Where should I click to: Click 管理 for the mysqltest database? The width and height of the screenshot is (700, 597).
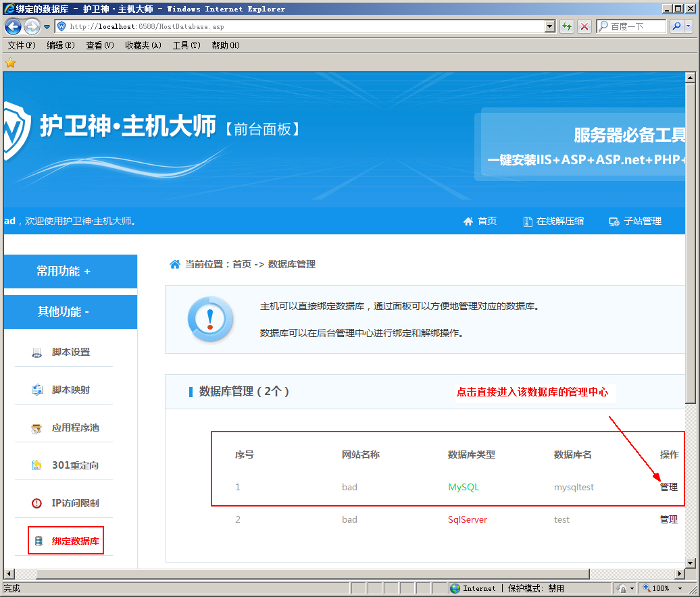click(x=668, y=487)
